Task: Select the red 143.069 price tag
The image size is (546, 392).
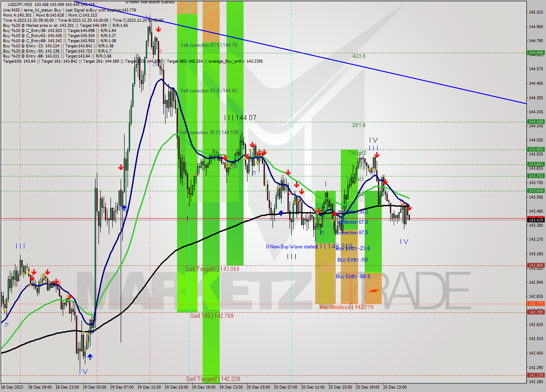Action: 536,265
